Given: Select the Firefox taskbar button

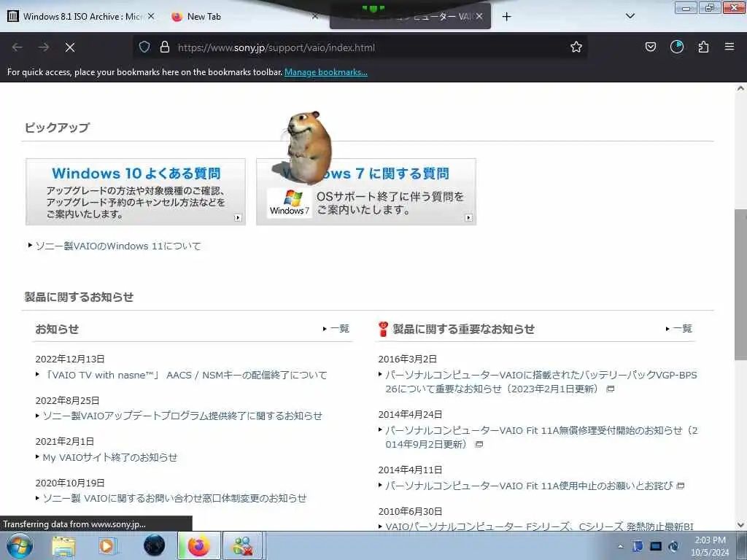Looking at the screenshot, I should pyautogui.click(x=198, y=545).
